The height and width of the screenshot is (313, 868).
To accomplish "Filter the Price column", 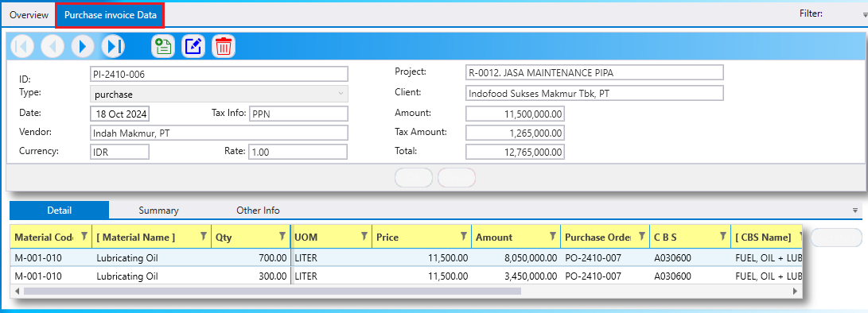I will coord(463,237).
